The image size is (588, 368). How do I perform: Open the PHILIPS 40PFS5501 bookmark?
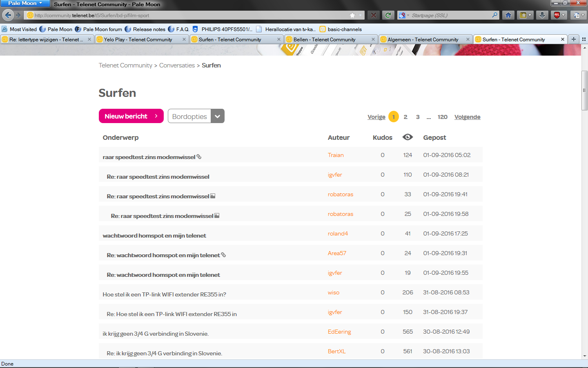pos(223,29)
